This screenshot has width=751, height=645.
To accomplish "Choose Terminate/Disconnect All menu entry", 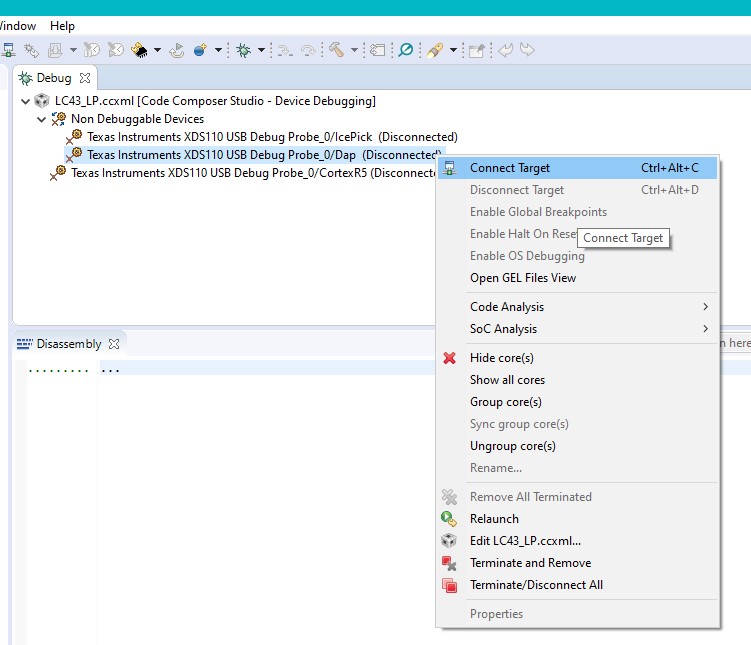I will [578, 585].
